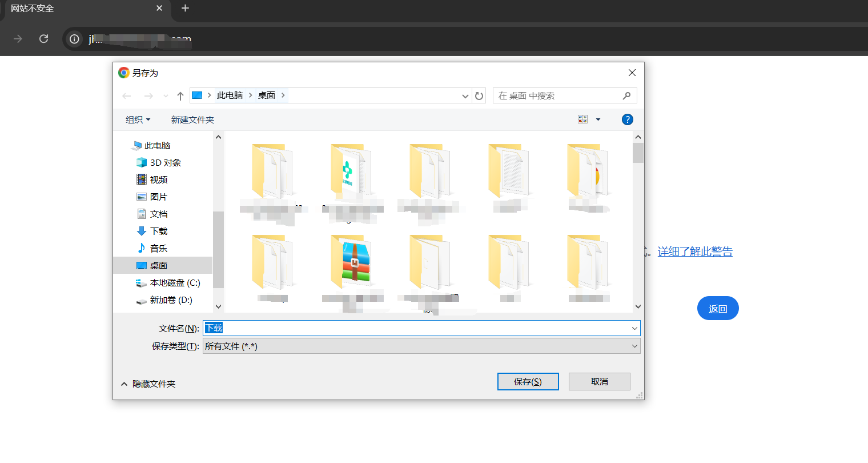Click the blue 返回 button in browser
Viewport: 868px width, 463px height.
pyautogui.click(x=718, y=309)
